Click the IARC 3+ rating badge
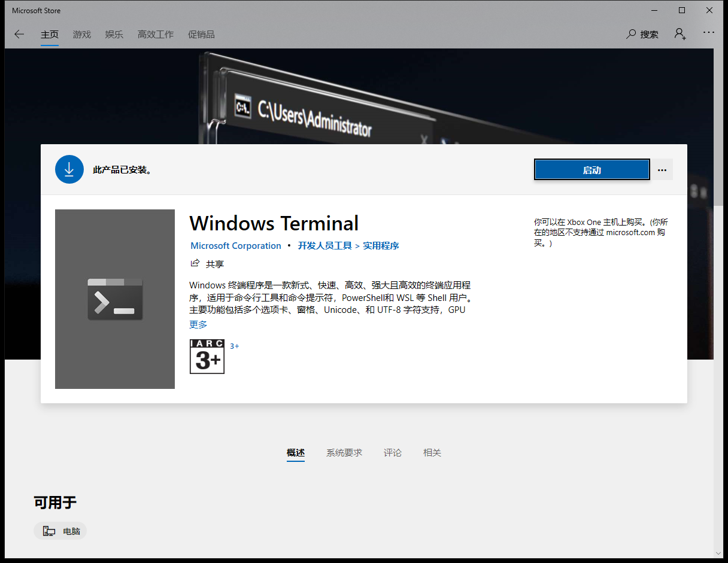Screen dimensions: 728x563 click(207, 357)
